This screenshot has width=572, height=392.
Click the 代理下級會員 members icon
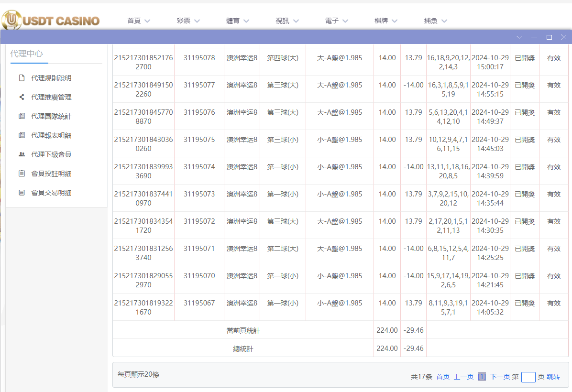click(22, 154)
